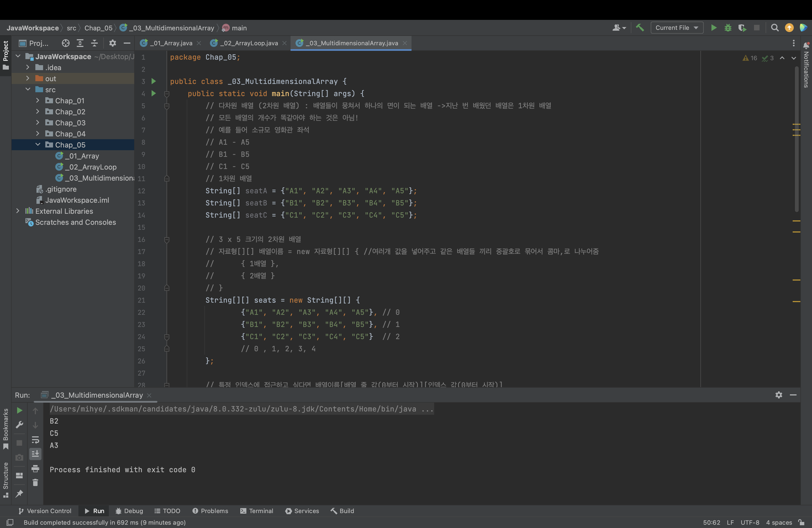Open the Debug tool window tab
Image resolution: width=812 pixels, height=528 pixels.
(x=129, y=511)
